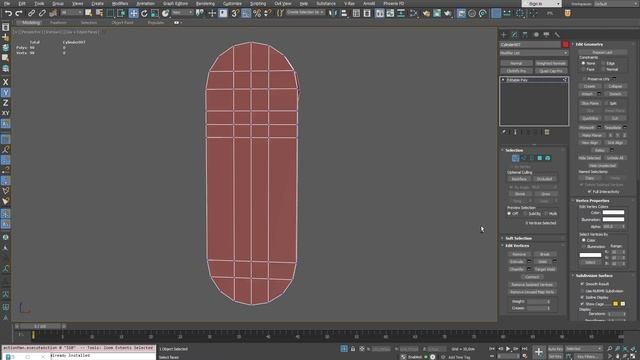640x360 pixels.
Task: Select the Edge constraint radio button
Action: tap(603, 63)
